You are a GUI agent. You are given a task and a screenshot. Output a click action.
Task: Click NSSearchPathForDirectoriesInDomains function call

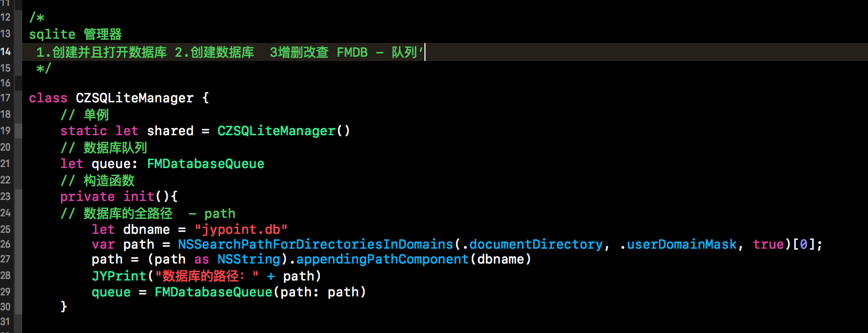click(315, 244)
